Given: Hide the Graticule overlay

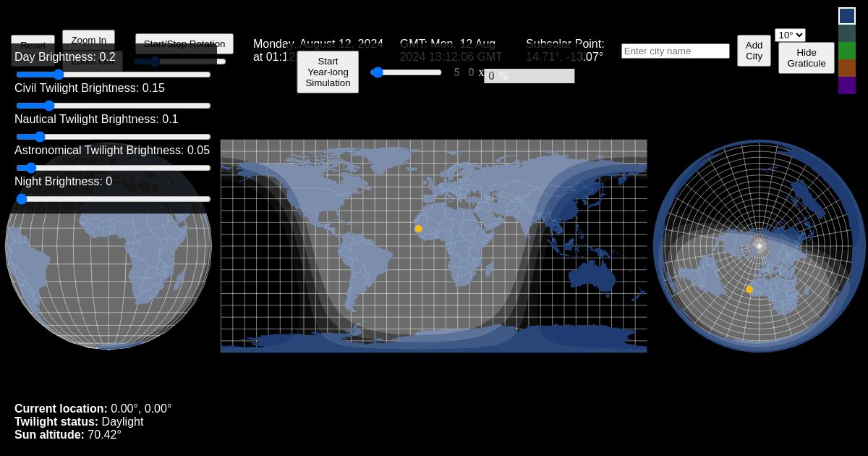Looking at the screenshot, I should tap(806, 58).
